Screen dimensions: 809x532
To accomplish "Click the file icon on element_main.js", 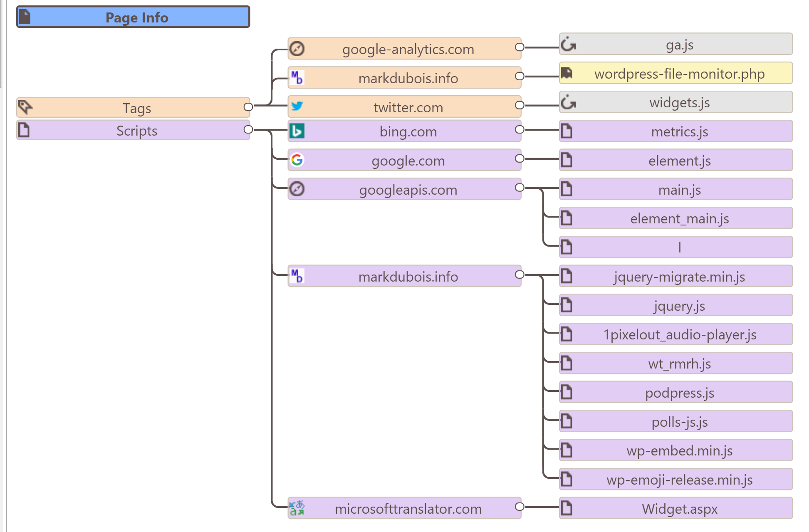I will pos(567,218).
